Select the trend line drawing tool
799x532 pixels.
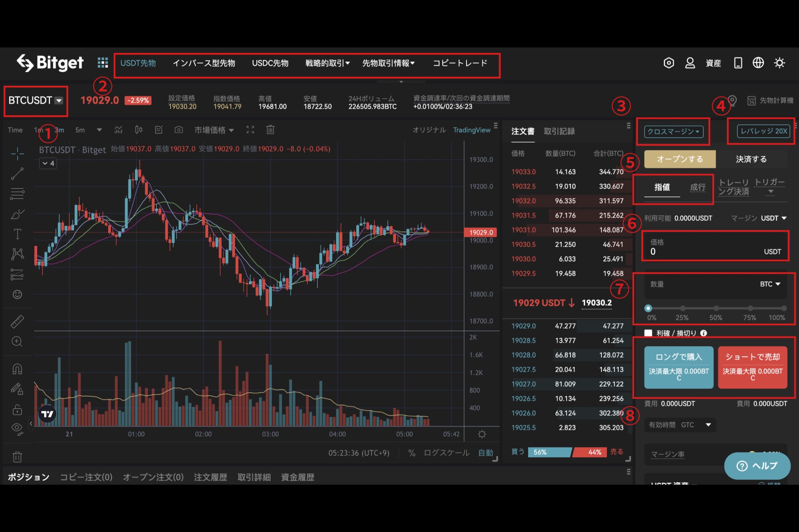(x=17, y=174)
